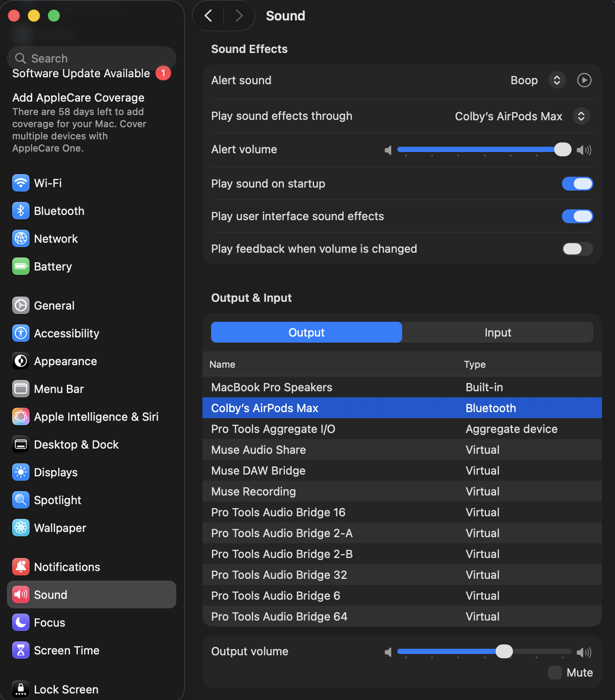Go back using the back arrow
The height and width of the screenshot is (700, 615).
[208, 16]
